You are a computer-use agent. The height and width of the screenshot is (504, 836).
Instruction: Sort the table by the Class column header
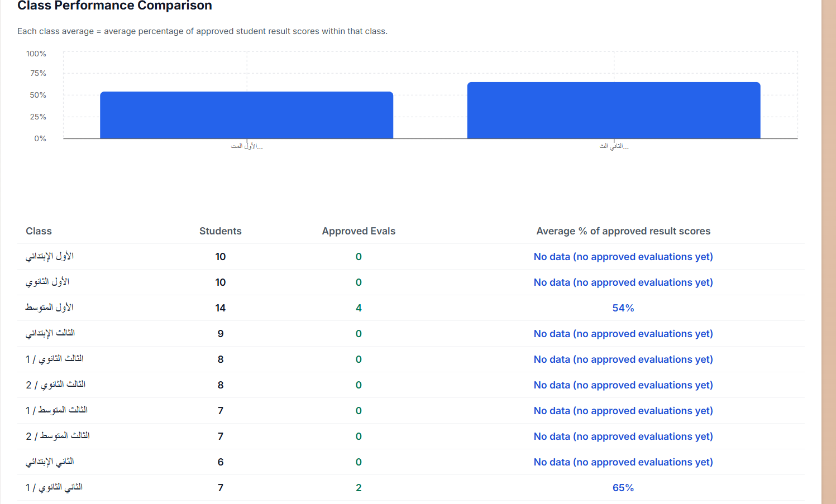coord(38,231)
